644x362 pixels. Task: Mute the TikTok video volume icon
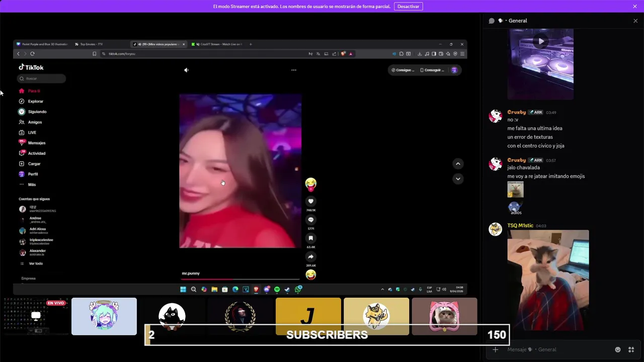186,70
